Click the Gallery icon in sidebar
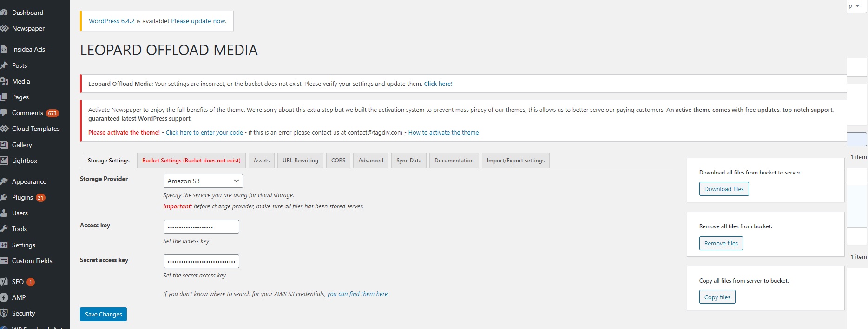The width and height of the screenshot is (868, 329). point(4,145)
